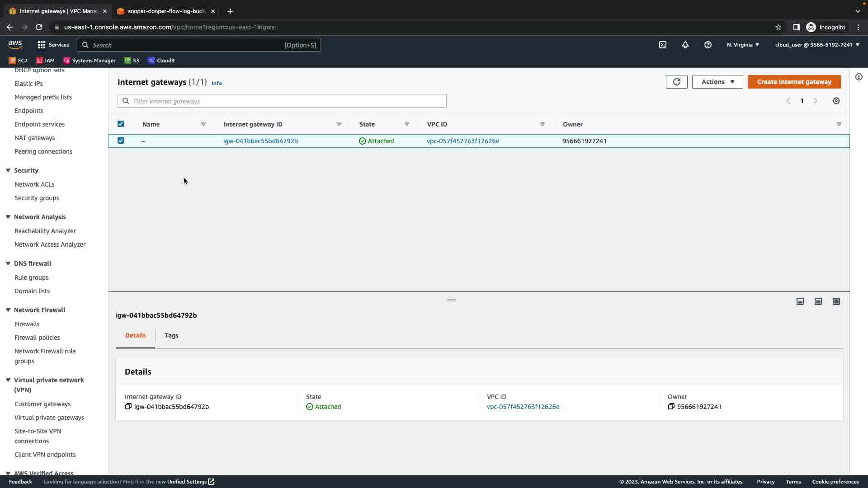
Task: Open the CloudShell terminal icon
Action: click(663, 45)
